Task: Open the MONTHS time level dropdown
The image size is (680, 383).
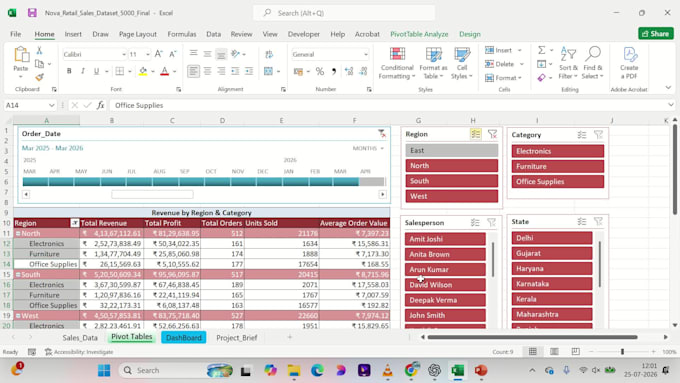Action: pyautogui.click(x=368, y=148)
